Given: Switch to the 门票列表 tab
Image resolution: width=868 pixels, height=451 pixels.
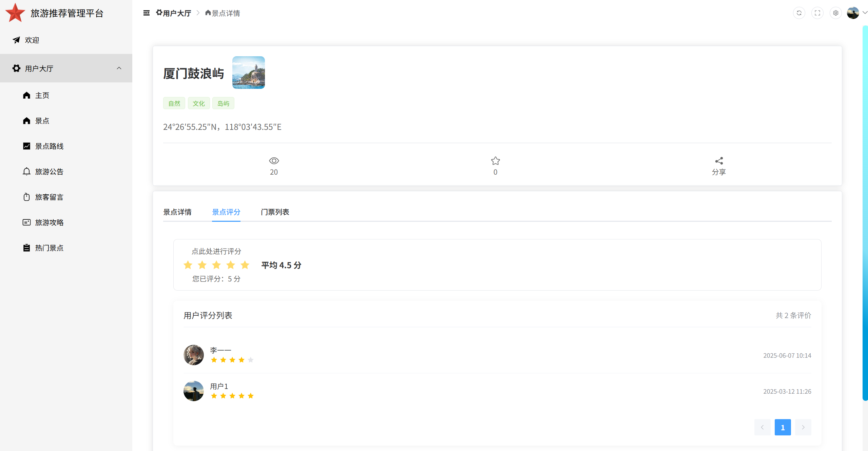Looking at the screenshot, I should point(275,212).
